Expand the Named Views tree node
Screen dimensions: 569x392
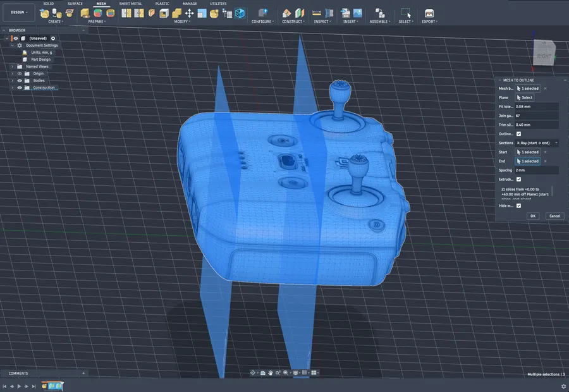pos(13,67)
